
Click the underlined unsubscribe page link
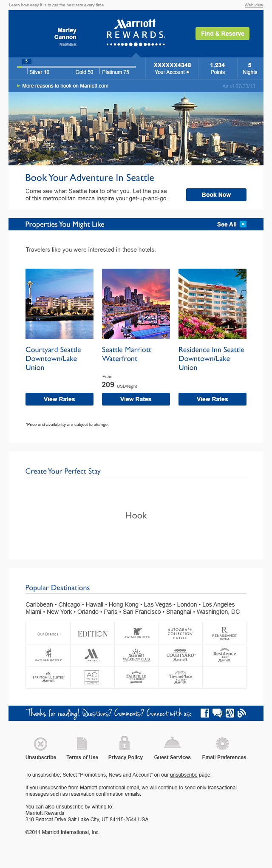[184, 775]
